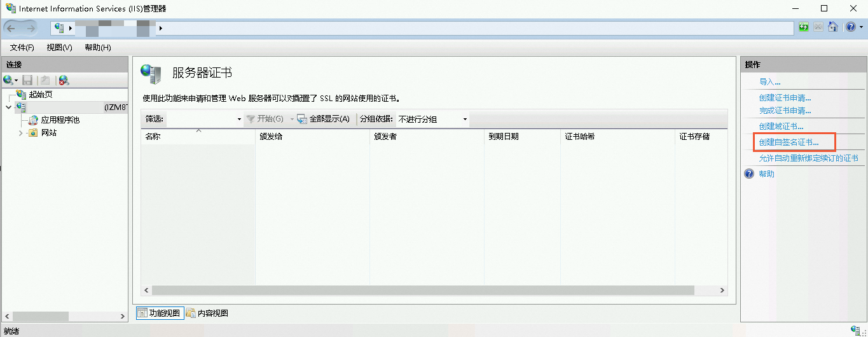Screen dimensions: 868x337
Task: Open dropdown arrow beside address bar help icon
Action: pos(862,27)
